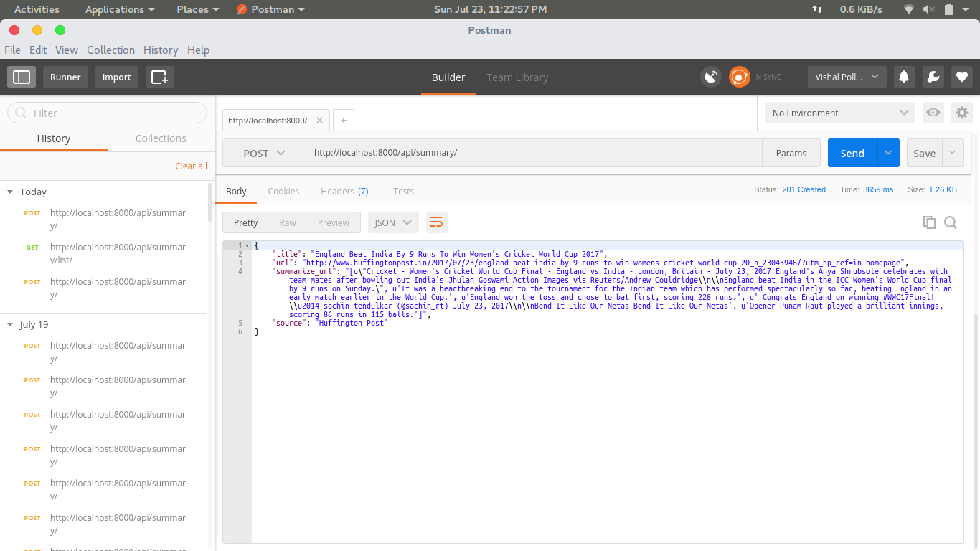Select GET api/summary/list/ history entry
This screenshot has height=551, width=980.
coord(108,253)
